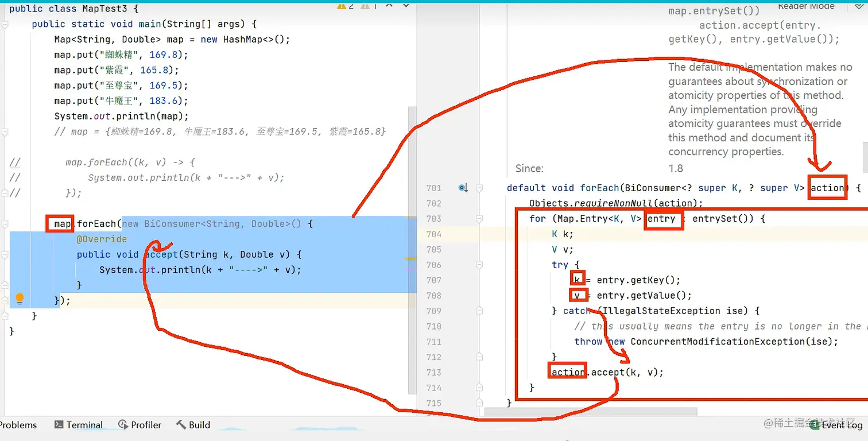Collapse the try block at line 706
Screen dimensions: 868x441
[480, 265]
